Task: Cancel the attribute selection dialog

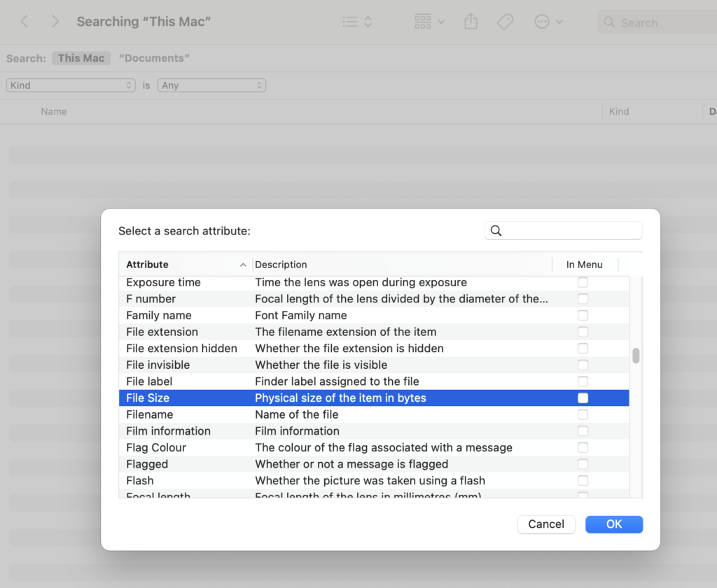Action: (x=546, y=524)
